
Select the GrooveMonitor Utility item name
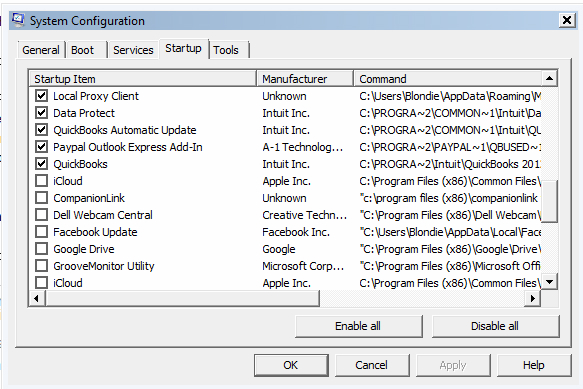(104, 266)
